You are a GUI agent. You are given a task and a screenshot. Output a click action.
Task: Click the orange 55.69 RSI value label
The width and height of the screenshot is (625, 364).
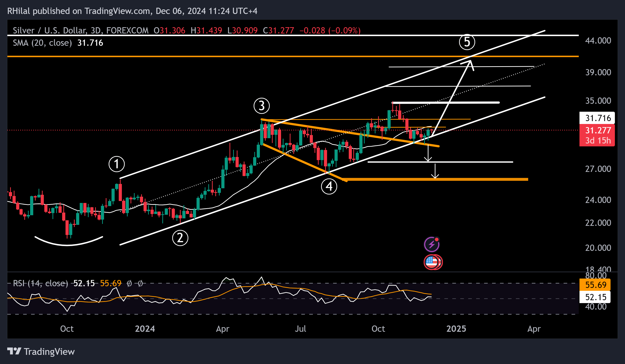point(595,285)
